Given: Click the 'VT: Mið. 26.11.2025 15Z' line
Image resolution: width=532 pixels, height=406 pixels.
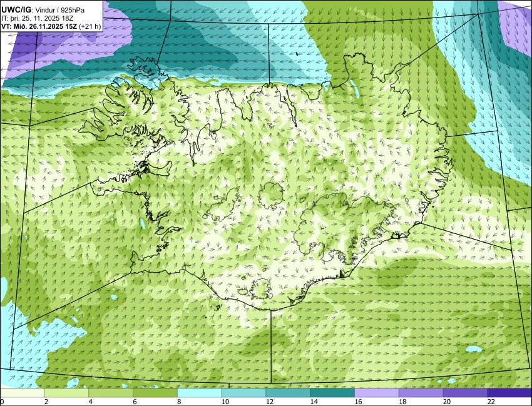Looking at the screenshot, I should (39, 26).
